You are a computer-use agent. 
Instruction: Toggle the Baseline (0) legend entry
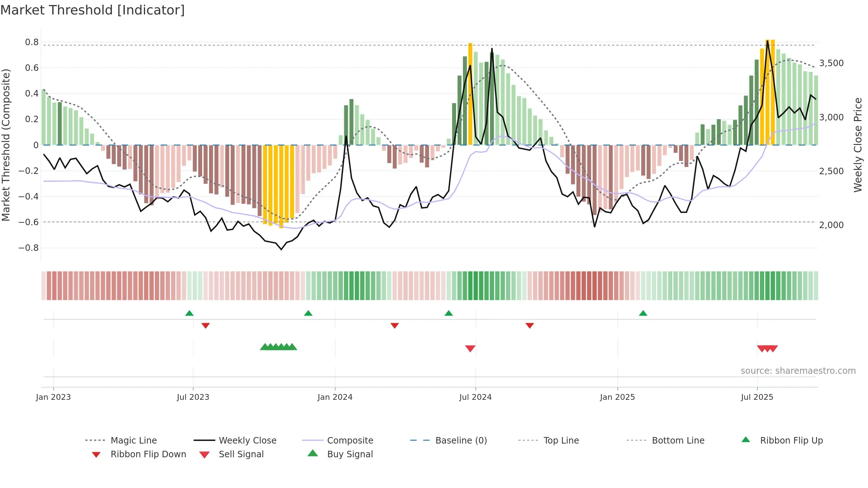[448, 440]
